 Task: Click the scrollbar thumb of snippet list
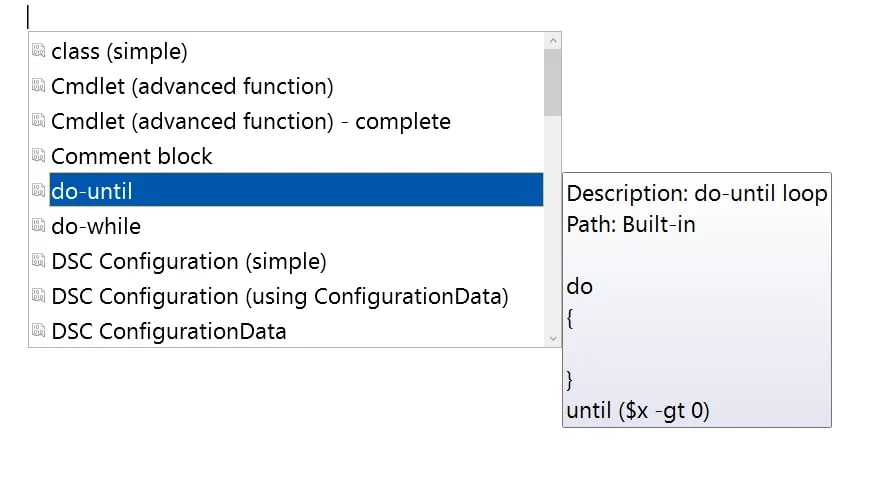pyautogui.click(x=553, y=82)
